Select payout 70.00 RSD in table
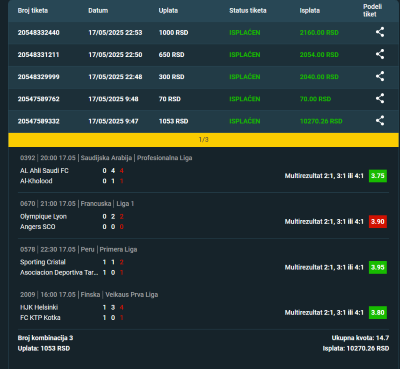This screenshot has width=400, height=369. click(315, 99)
